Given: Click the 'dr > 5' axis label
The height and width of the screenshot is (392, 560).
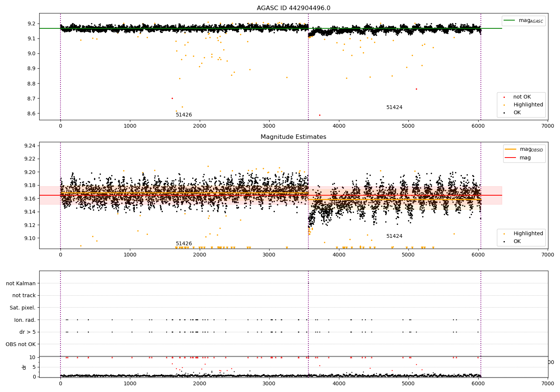Looking at the screenshot, I should (x=28, y=332).
